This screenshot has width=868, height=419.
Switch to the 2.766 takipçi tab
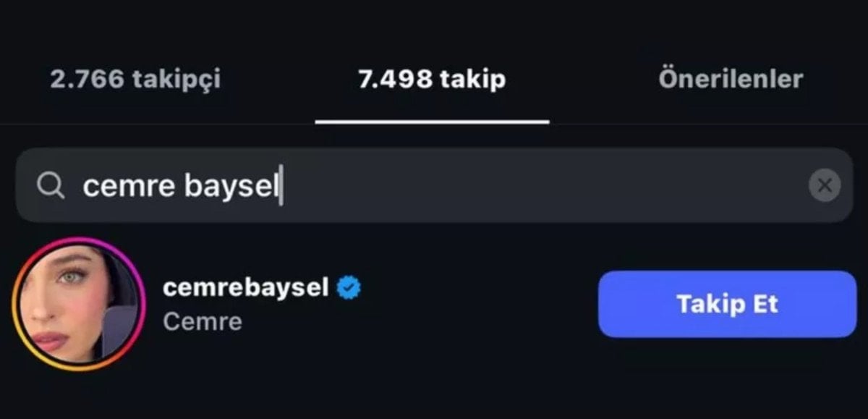point(135,79)
